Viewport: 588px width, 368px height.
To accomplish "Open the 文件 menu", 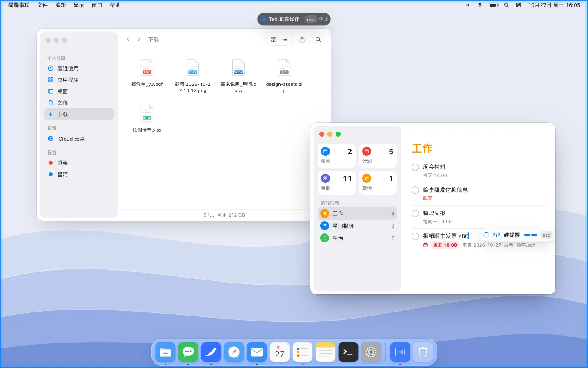I will (x=42, y=5).
